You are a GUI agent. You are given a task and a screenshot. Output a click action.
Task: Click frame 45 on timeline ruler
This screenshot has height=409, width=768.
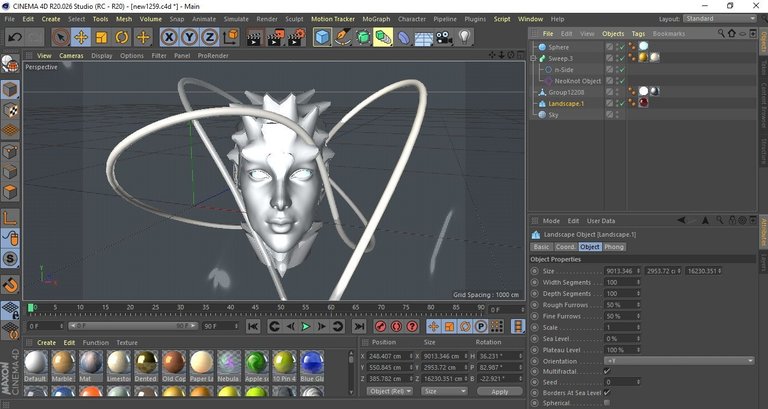255,308
